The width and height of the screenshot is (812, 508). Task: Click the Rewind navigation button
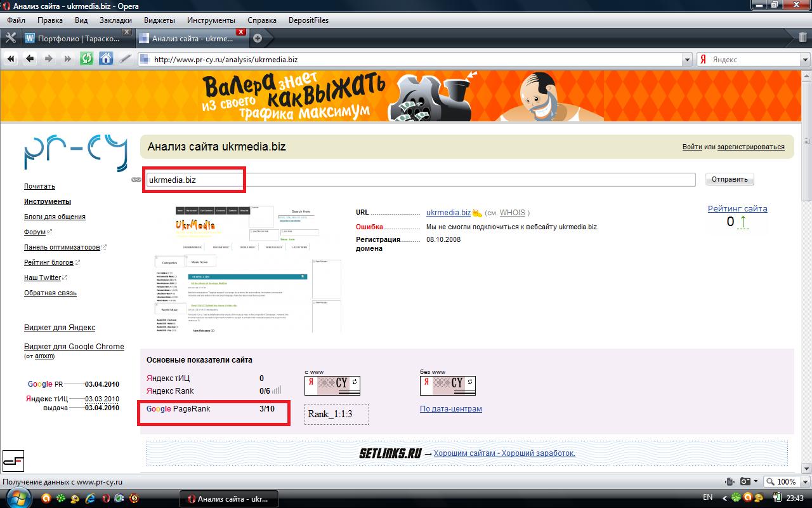click(11, 59)
